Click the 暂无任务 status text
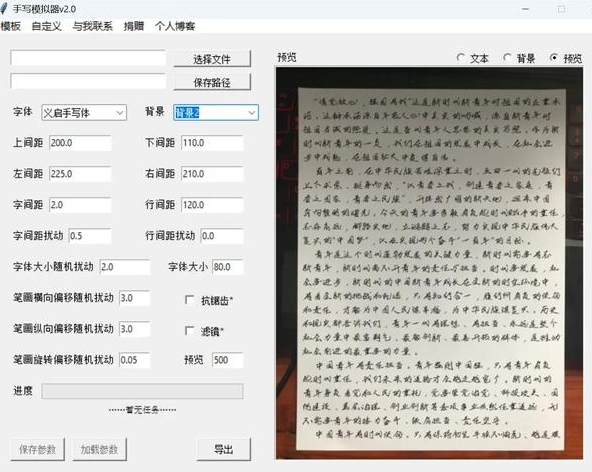The width and height of the screenshot is (592, 472). pyautogui.click(x=142, y=410)
